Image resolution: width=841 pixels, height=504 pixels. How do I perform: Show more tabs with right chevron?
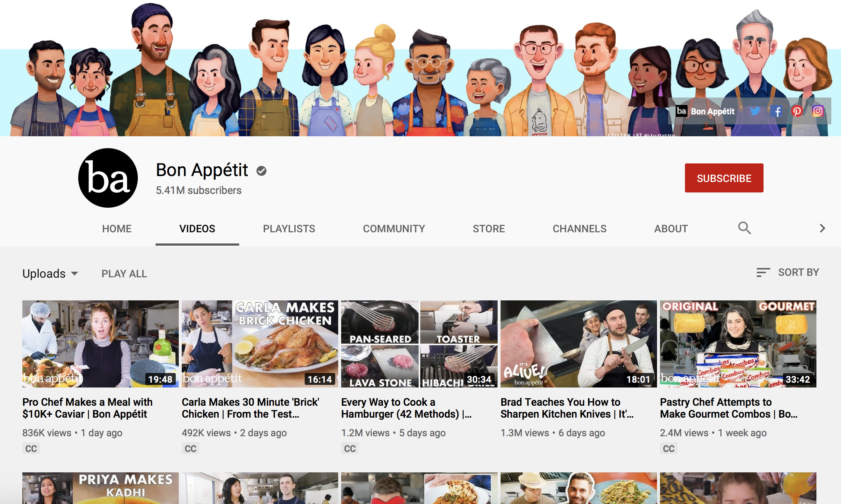click(x=822, y=228)
